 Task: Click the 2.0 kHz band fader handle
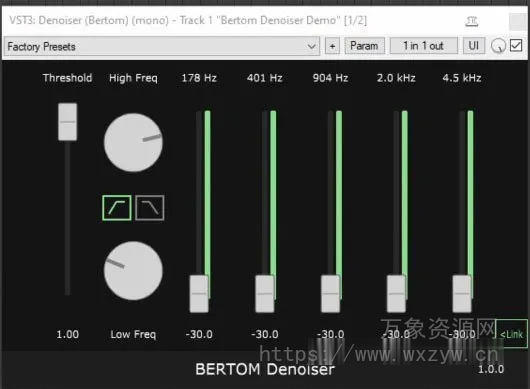(396, 293)
